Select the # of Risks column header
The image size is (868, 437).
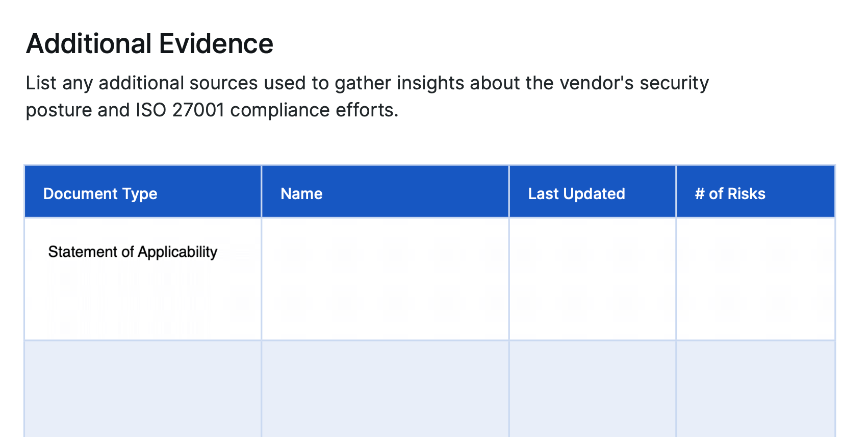(x=756, y=191)
